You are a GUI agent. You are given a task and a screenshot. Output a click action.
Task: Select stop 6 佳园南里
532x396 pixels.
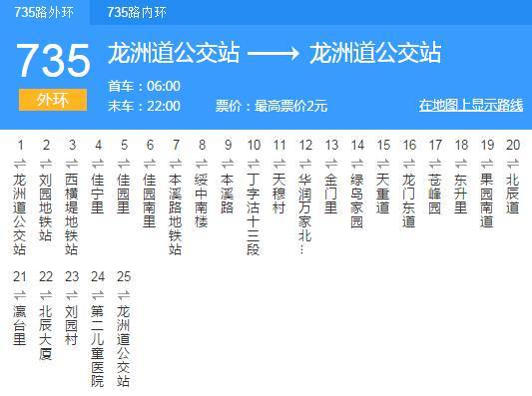click(x=150, y=200)
